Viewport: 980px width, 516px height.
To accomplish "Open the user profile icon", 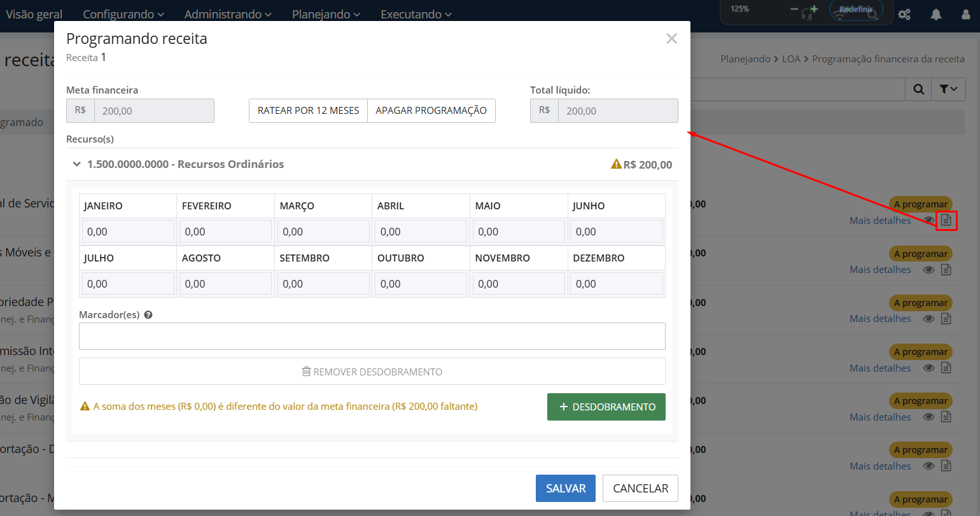I will coord(966,15).
